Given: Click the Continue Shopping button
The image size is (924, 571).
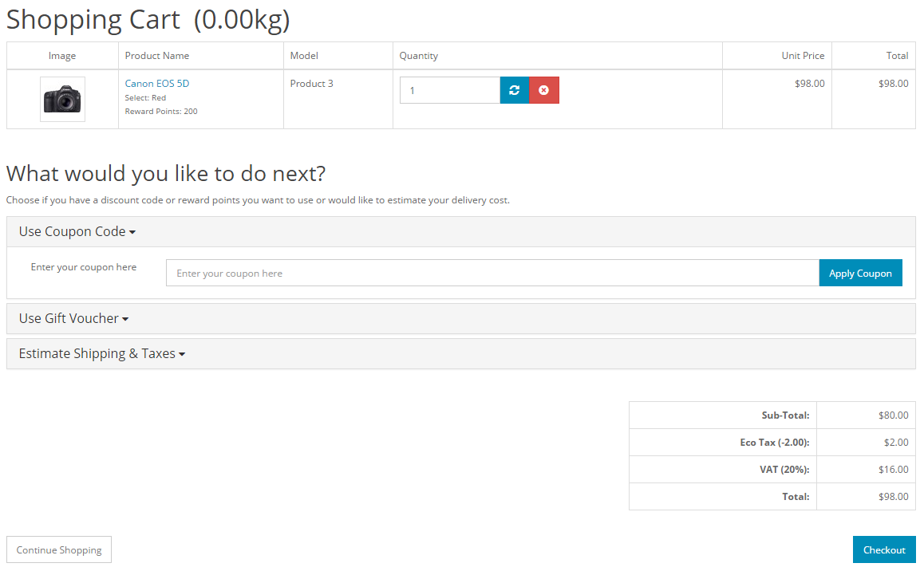Looking at the screenshot, I should coord(59,549).
